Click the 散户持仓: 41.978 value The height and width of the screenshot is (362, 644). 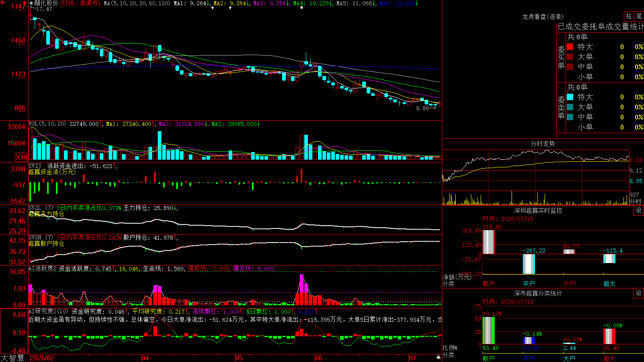(x=148, y=238)
